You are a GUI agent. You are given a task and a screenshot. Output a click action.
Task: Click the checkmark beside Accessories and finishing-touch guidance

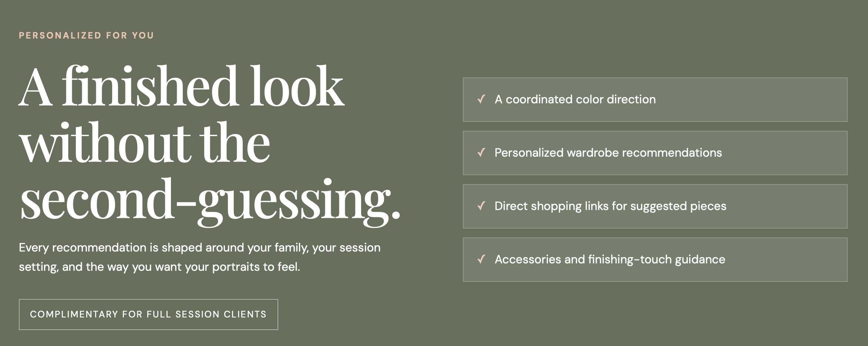(481, 259)
